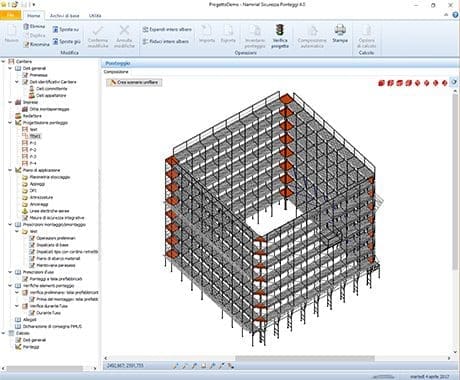Screen dimensions: 460x380
Task: Collapse the Calcolo root node
Action: pos(3,333)
